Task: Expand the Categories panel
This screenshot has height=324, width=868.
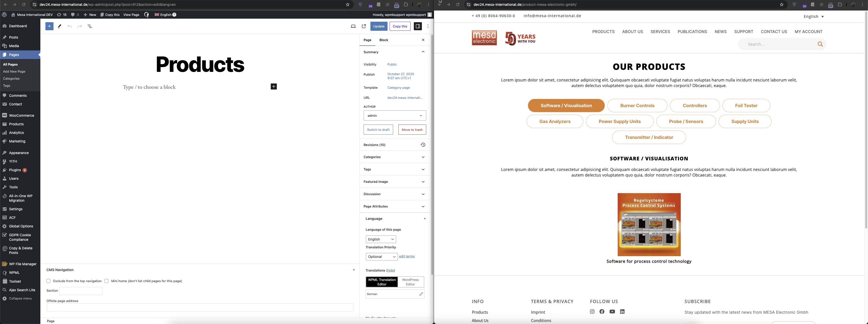Action: (x=394, y=157)
